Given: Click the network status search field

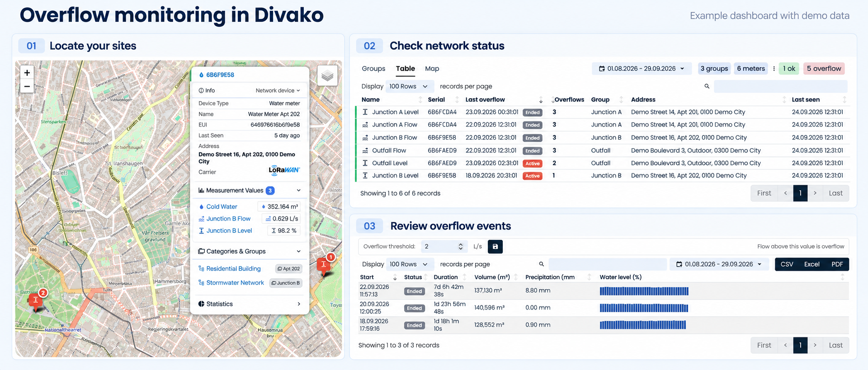Looking at the screenshot, I should [x=780, y=86].
